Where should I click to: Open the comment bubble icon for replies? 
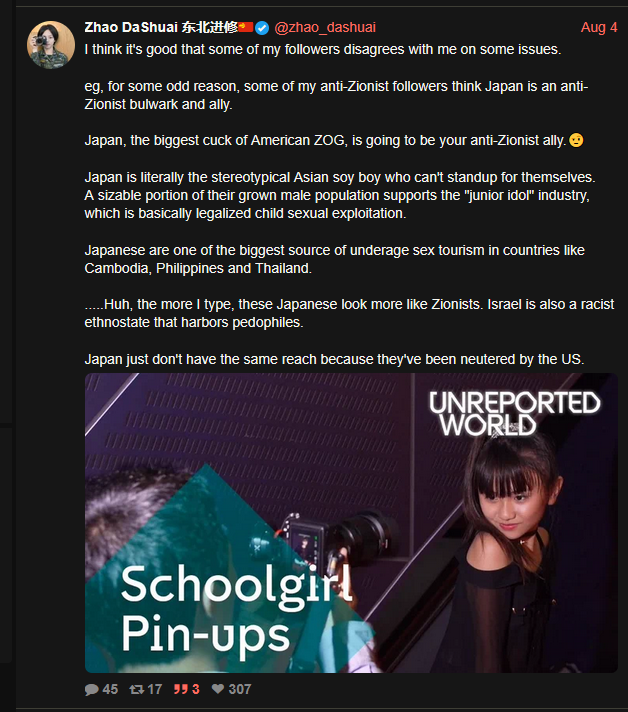[x=91, y=689]
